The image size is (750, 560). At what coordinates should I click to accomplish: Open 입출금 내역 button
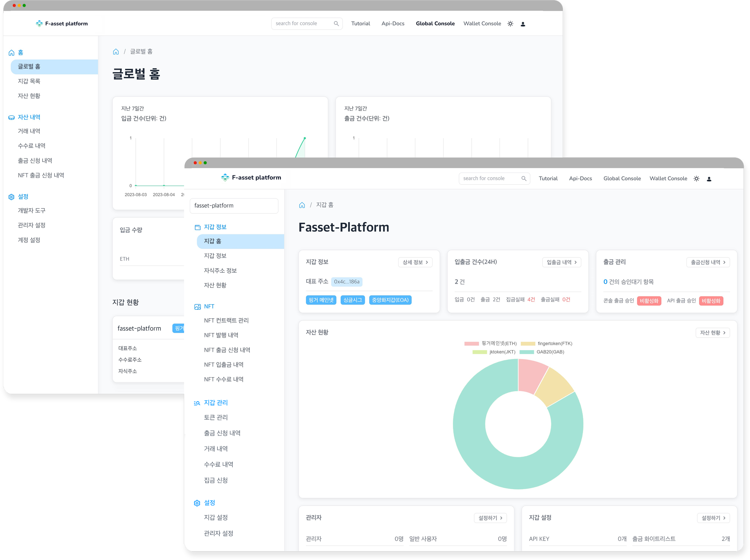point(562,263)
